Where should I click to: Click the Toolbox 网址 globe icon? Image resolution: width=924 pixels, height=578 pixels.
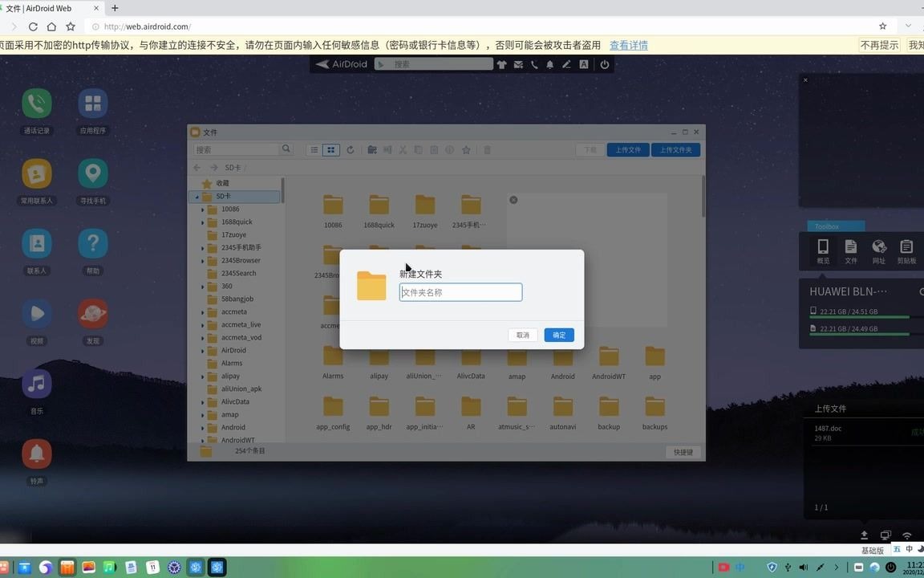coord(878,246)
